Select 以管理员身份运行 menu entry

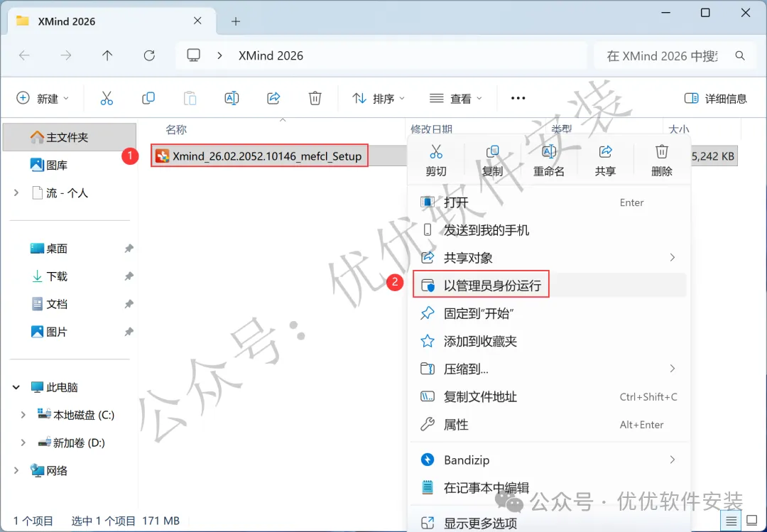549,286
